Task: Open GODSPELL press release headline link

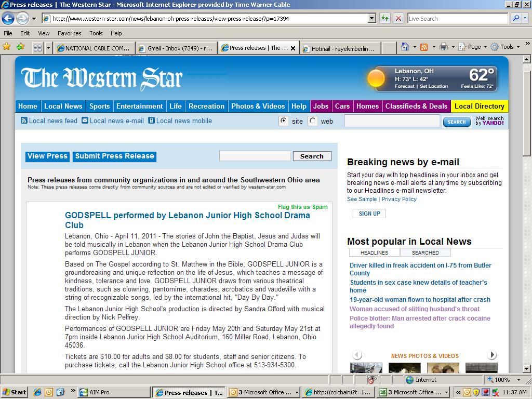Action: [187, 220]
